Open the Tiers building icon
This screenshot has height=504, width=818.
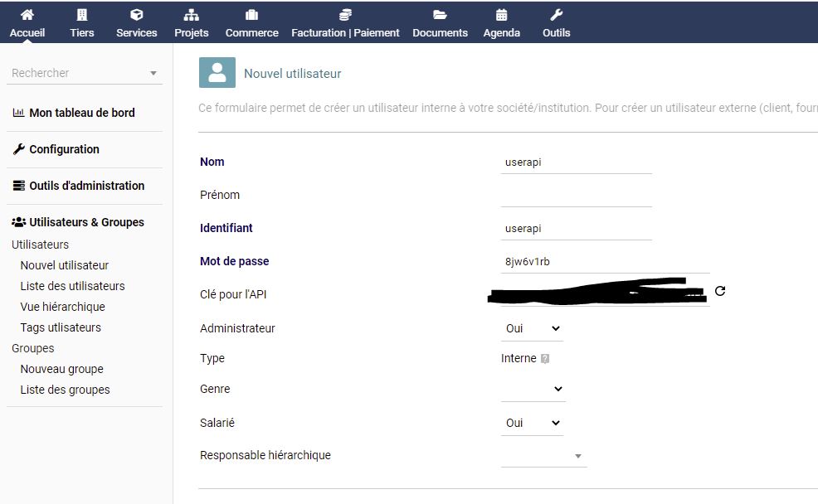point(81,15)
